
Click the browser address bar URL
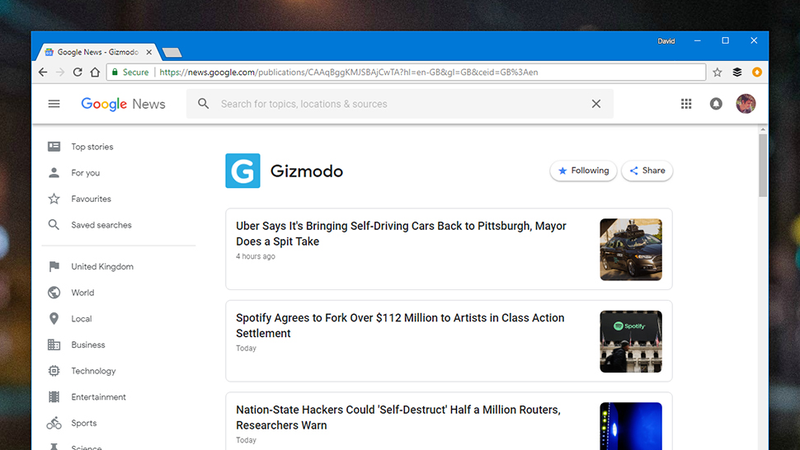348,72
